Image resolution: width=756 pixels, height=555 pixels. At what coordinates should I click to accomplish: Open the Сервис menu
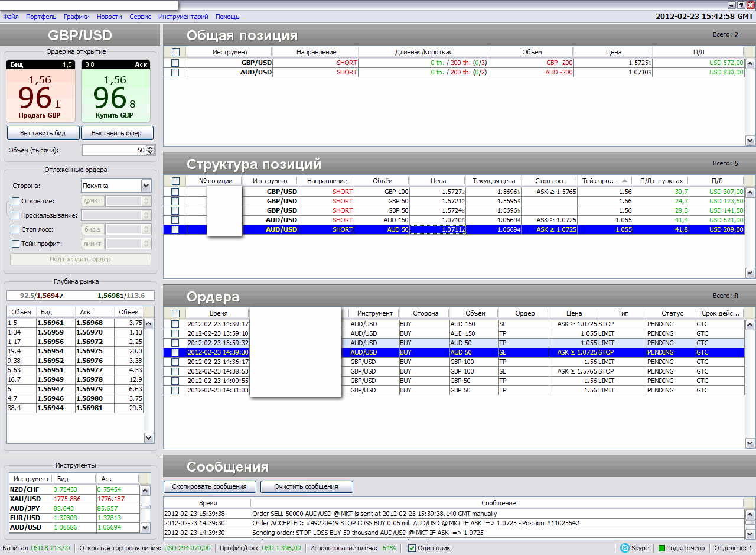140,17
